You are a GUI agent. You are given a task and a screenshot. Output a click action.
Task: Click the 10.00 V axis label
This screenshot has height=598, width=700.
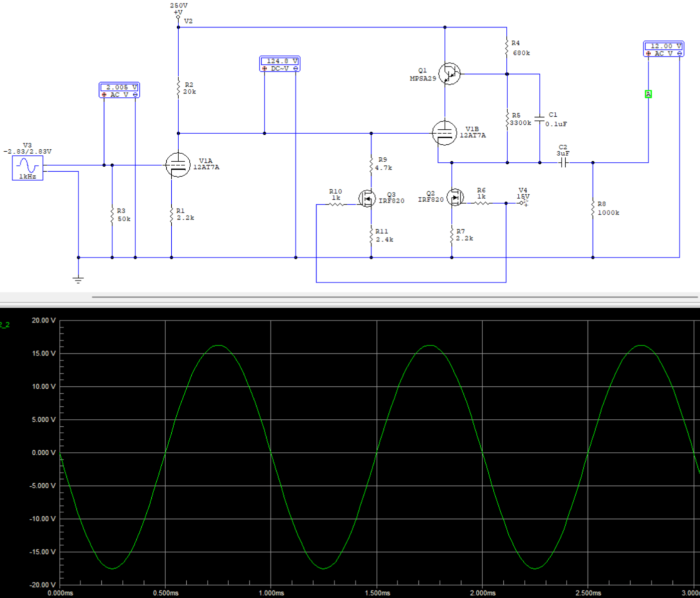pyautogui.click(x=44, y=386)
